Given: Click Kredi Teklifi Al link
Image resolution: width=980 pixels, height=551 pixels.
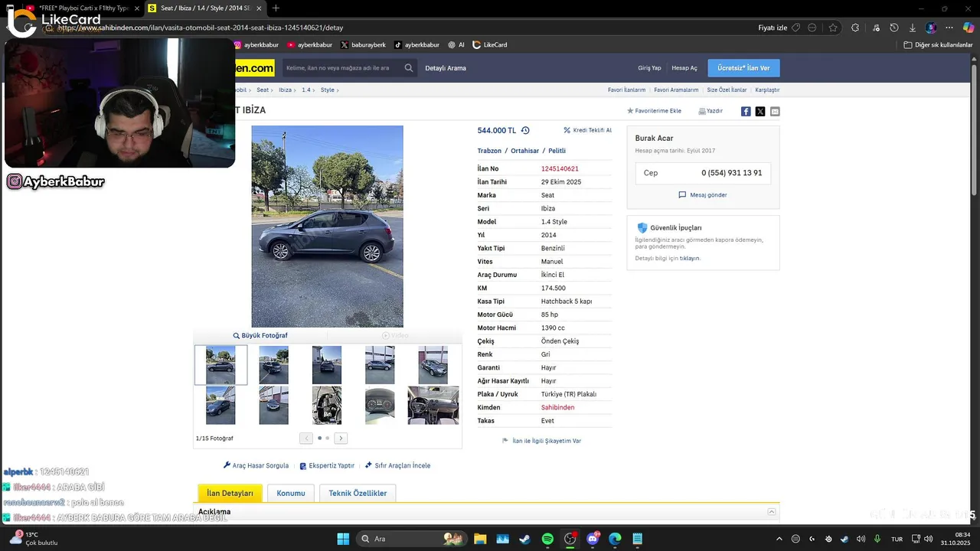Looking at the screenshot, I should tap(587, 130).
